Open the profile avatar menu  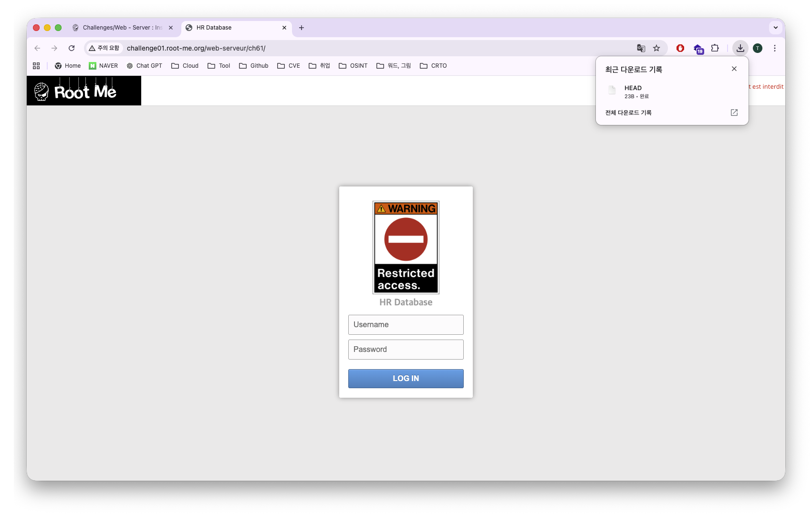758,48
